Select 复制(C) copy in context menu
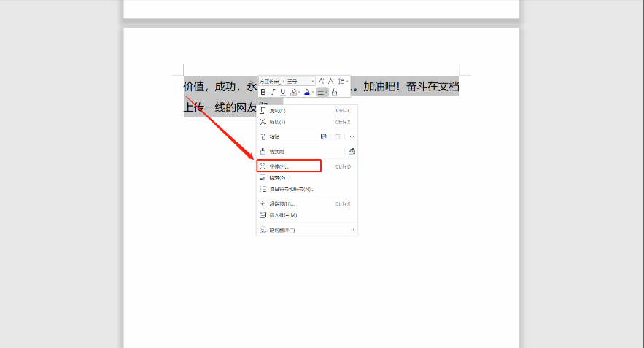This screenshot has height=348, width=644. coord(278,111)
